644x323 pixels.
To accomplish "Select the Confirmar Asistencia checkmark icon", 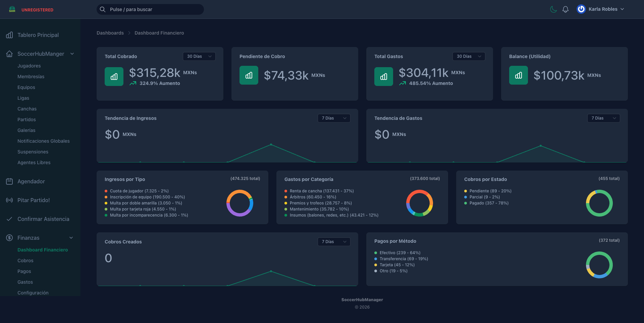I will tap(9, 219).
